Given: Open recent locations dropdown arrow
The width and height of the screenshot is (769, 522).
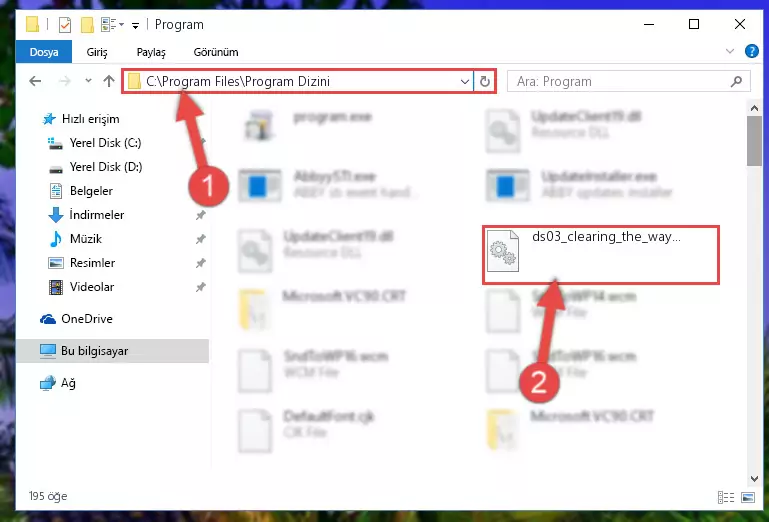Looking at the screenshot, I should (x=88, y=80).
